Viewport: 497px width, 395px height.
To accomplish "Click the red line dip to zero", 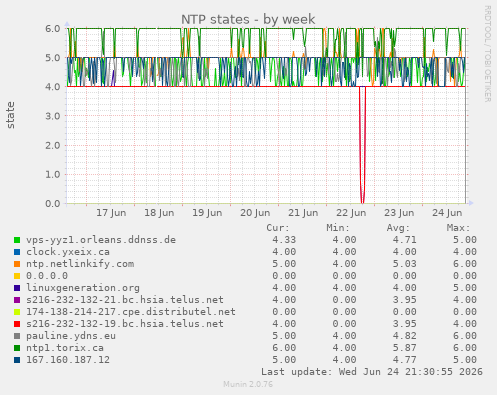I will coord(362,145).
